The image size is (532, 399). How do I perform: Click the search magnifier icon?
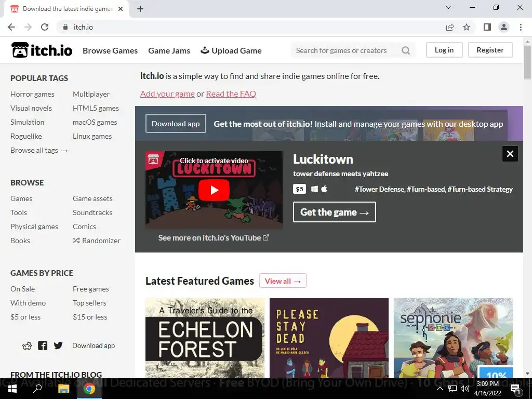click(x=405, y=50)
